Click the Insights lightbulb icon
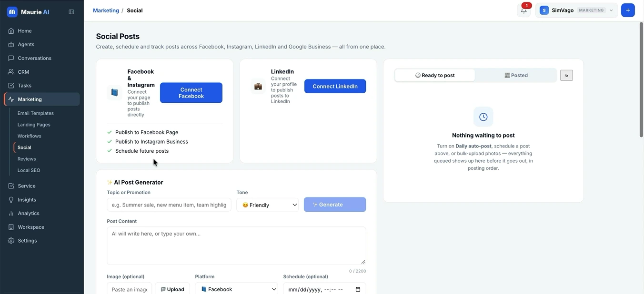644x294 pixels. (x=11, y=200)
